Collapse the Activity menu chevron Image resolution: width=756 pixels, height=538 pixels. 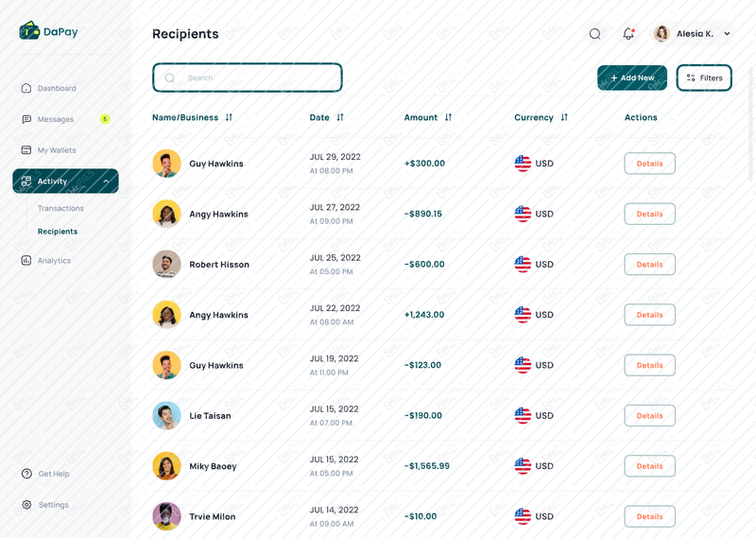(106, 182)
